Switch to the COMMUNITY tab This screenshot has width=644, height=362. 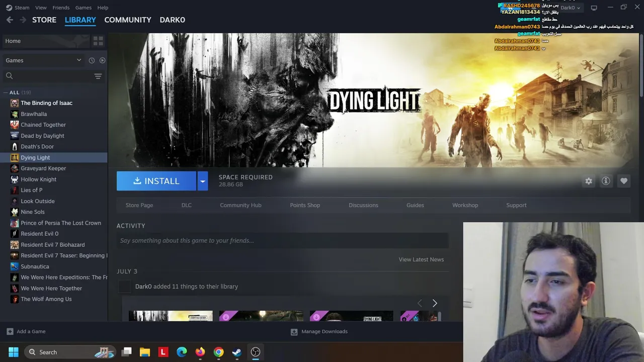pyautogui.click(x=128, y=20)
